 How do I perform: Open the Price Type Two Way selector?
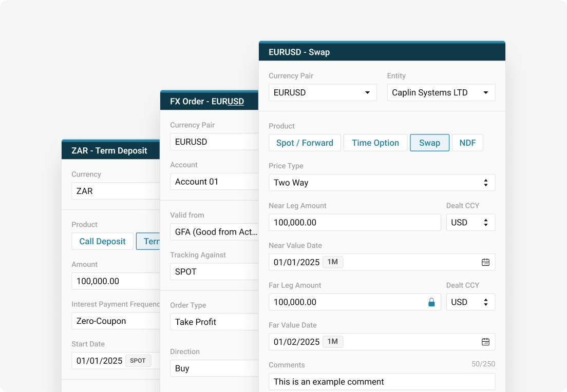tap(382, 183)
